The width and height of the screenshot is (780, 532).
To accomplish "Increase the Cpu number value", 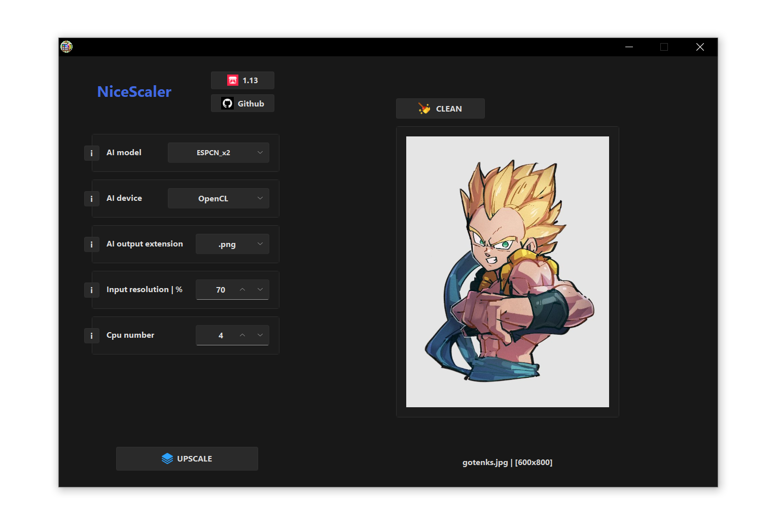I will point(242,335).
